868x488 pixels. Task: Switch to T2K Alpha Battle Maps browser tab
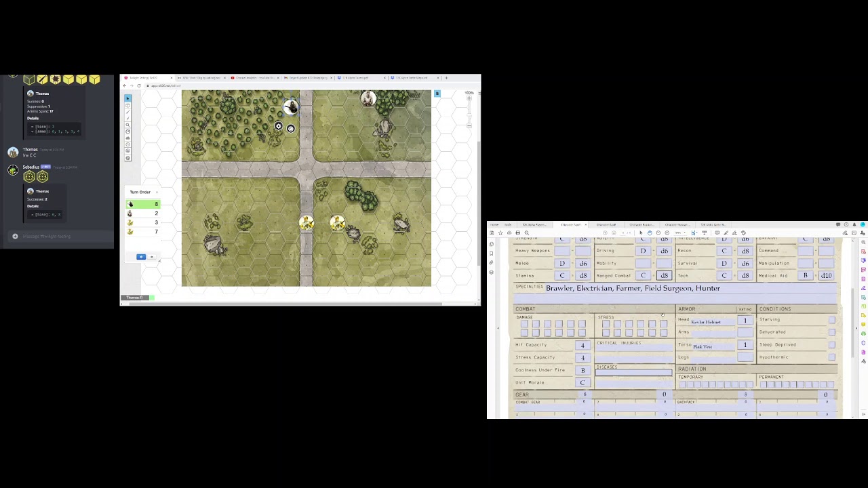coord(414,78)
